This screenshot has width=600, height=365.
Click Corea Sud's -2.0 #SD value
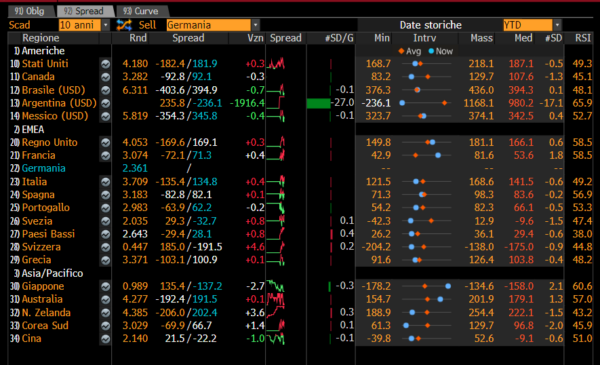pos(553,326)
